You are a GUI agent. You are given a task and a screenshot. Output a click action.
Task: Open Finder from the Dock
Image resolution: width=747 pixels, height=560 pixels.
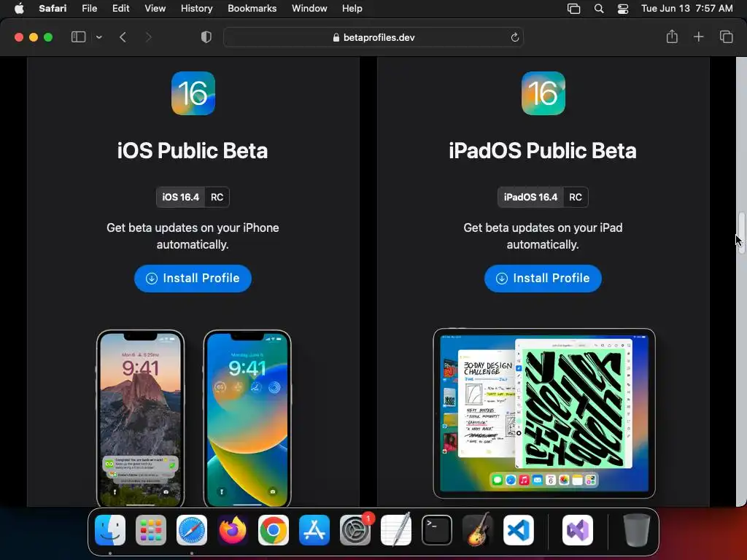click(110, 530)
